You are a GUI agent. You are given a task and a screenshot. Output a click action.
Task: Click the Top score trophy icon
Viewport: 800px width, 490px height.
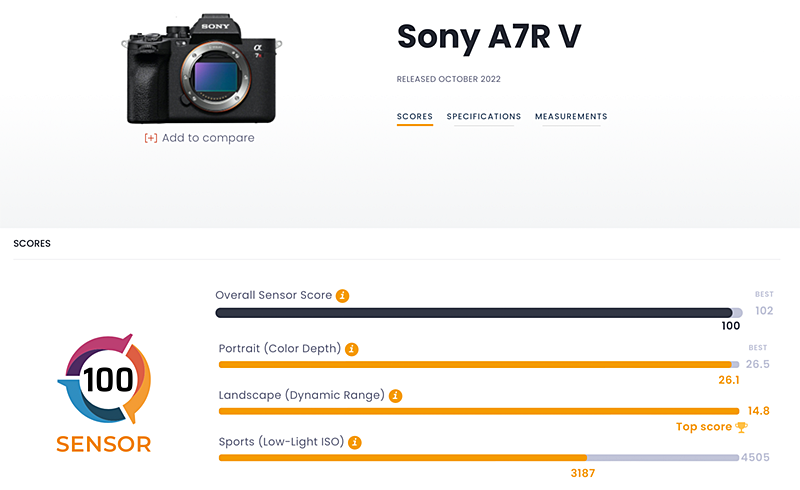[741, 427]
